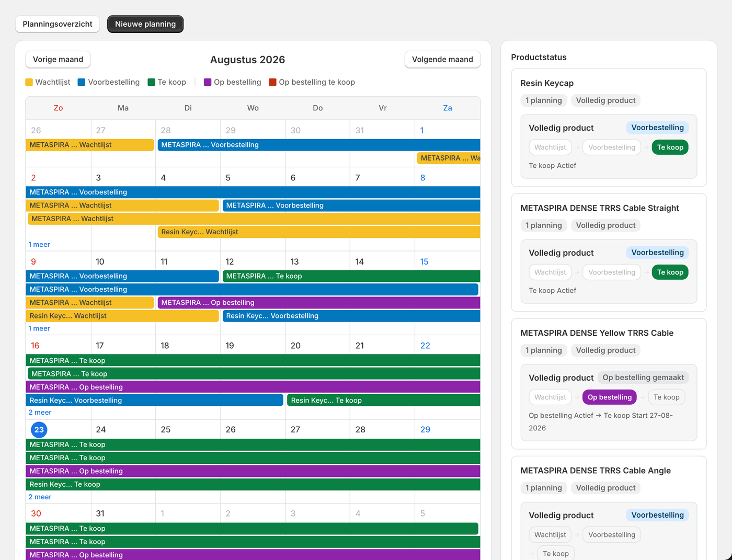Open the Resin Keycap product title
Screen dimensions: 732x560
[547, 83]
